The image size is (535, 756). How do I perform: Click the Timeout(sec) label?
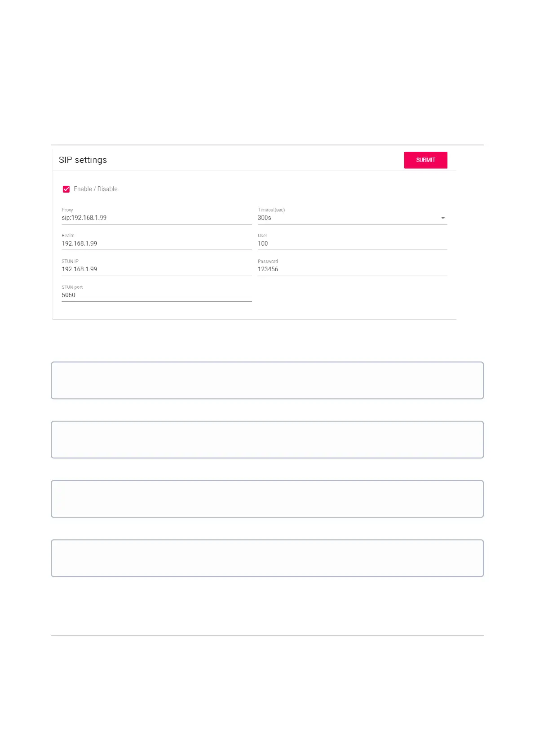click(x=271, y=210)
